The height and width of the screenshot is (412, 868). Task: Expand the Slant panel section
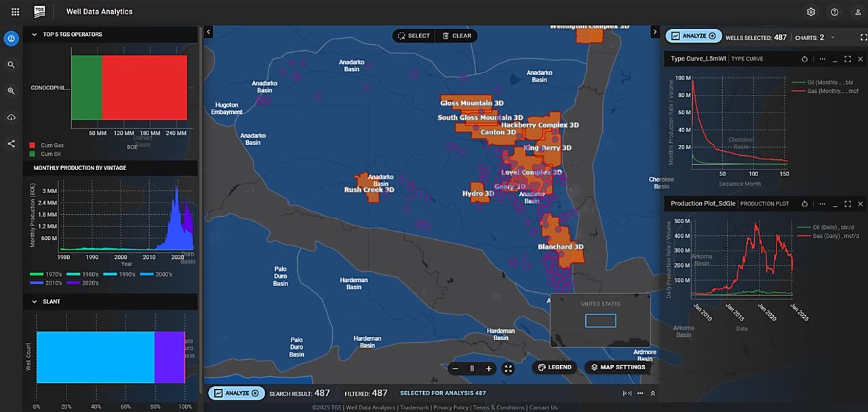[35, 301]
